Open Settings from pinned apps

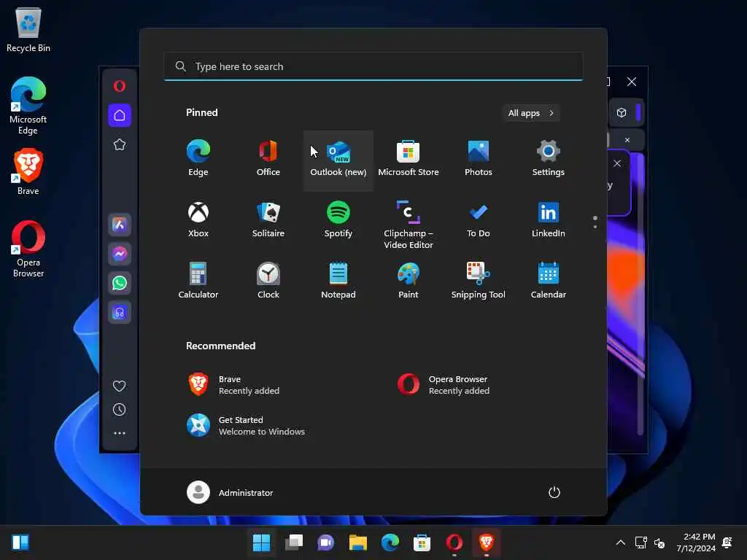(549, 160)
